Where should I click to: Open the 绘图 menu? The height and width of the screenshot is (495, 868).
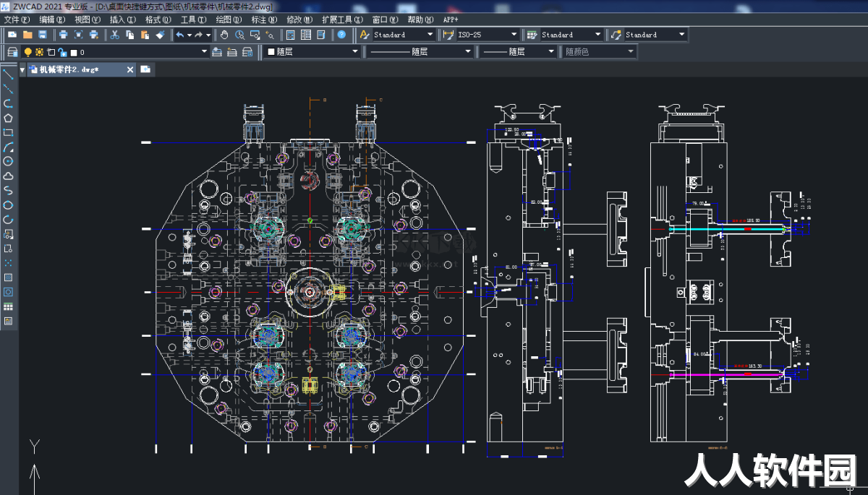pyautogui.click(x=229, y=20)
